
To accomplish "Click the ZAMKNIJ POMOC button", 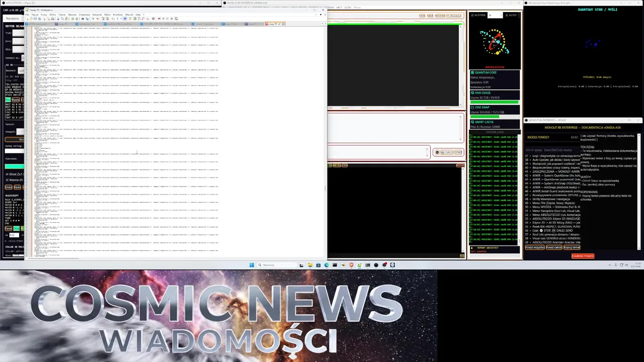I will 583,256.
